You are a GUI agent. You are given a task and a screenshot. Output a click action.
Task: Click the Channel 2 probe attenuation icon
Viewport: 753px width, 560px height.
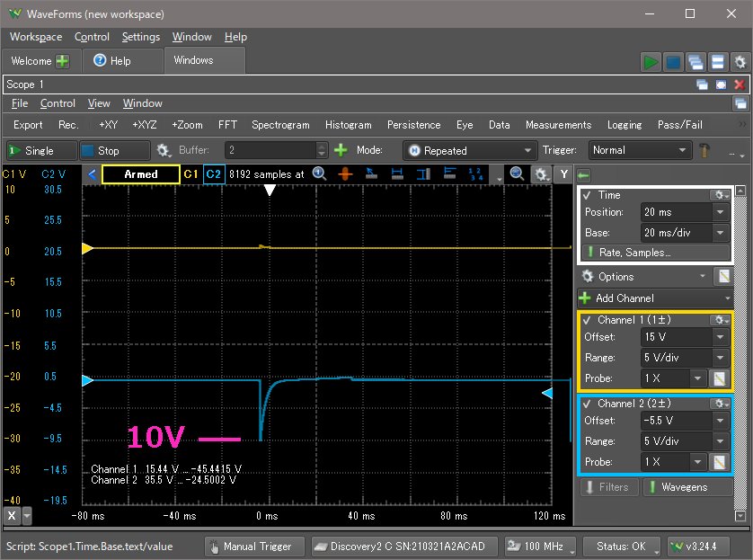click(721, 462)
